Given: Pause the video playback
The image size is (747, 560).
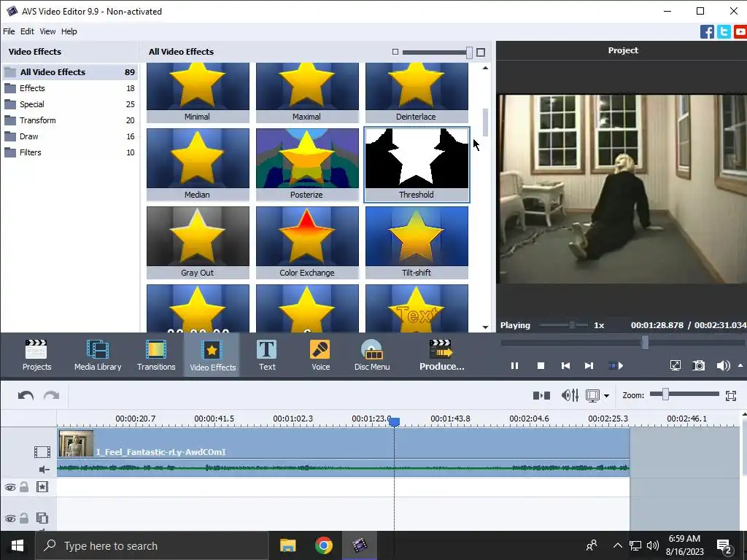Looking at the screenshot, I should [514, 366].
